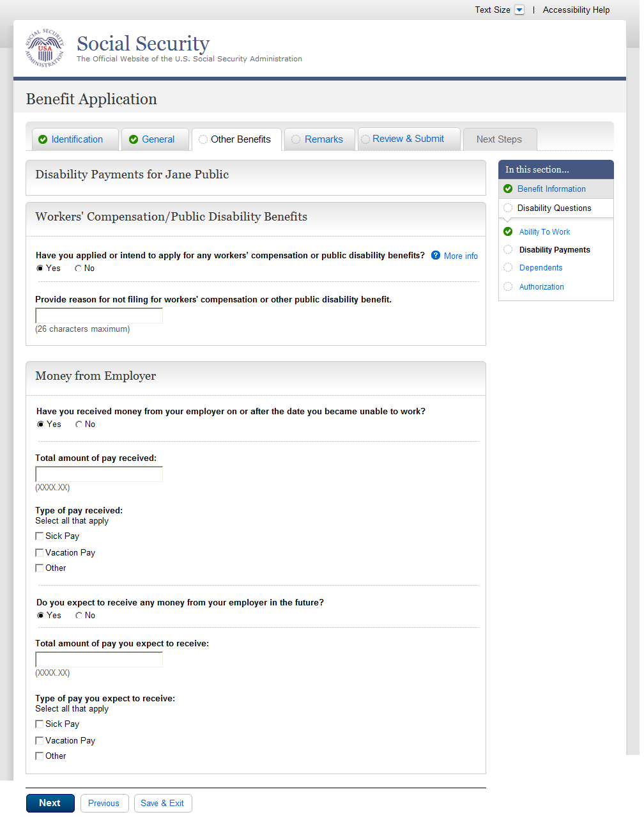Screen dimensions: 644x817
Task: Click the Save & Exit button
Action: point(162,803)
